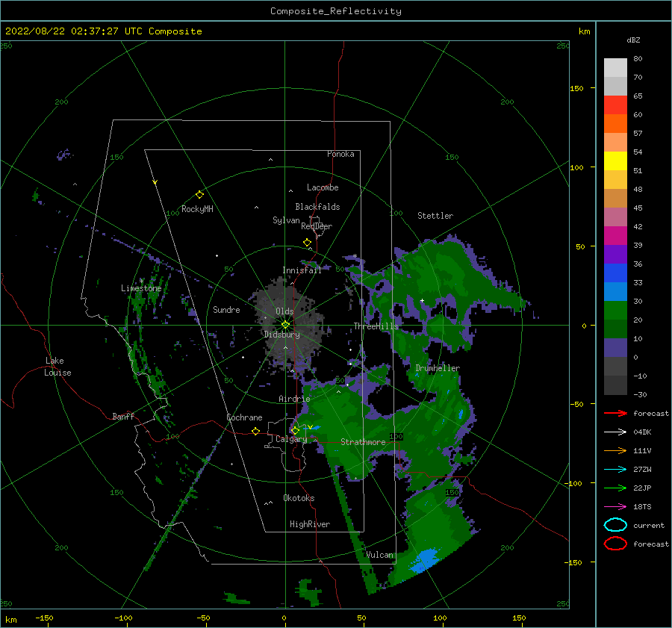The width and height of the screenshot is (672, 628).
Task: Click the red forecast ellipse icon
Action: click(x=615, y=544)
